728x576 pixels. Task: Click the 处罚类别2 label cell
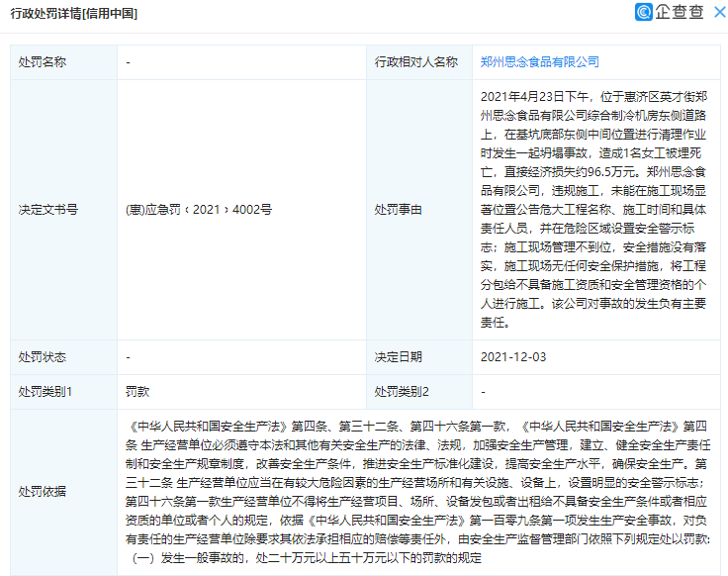point(419,392)
